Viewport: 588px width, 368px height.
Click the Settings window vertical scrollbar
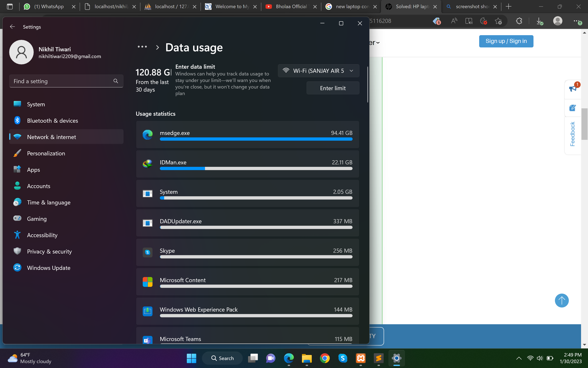368,84
